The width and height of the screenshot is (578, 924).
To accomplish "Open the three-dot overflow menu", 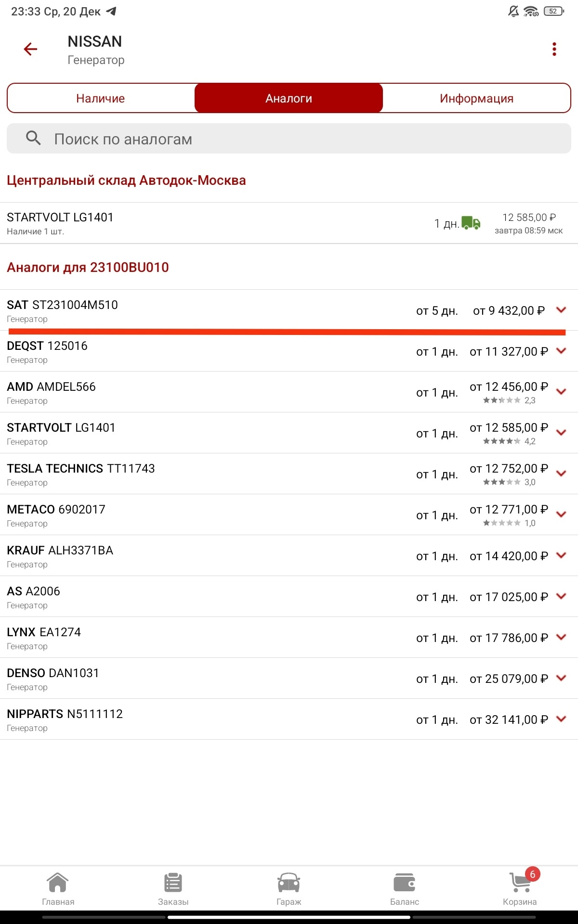I will [x=554, y=49].
